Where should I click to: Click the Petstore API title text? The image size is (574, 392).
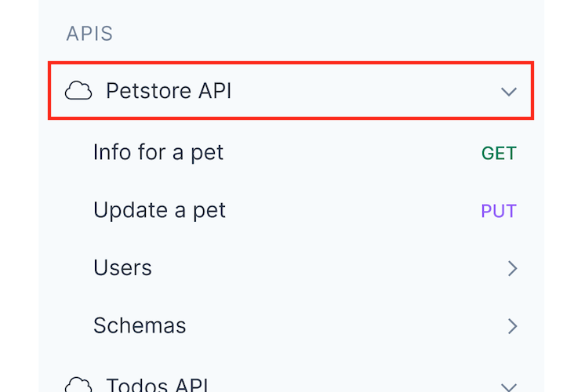(x=169, y=91)
